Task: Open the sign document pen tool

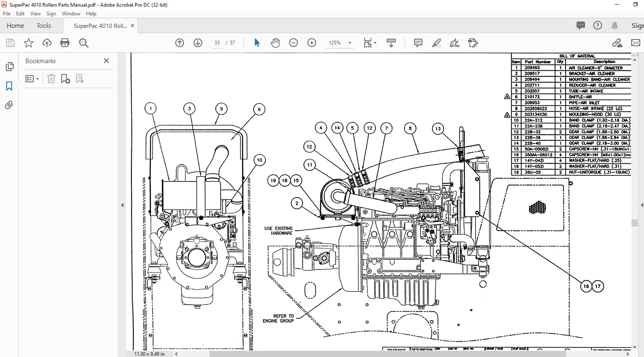Action: 455,43
